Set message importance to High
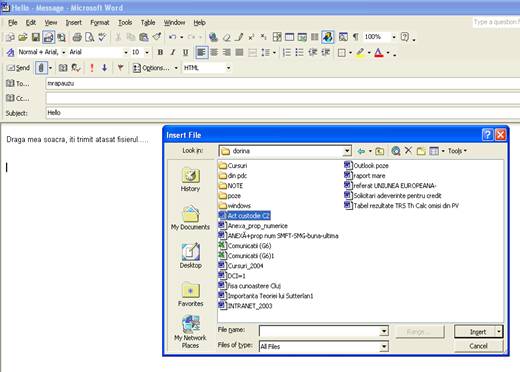Screen dimensions: 520x372 [92, 68]
